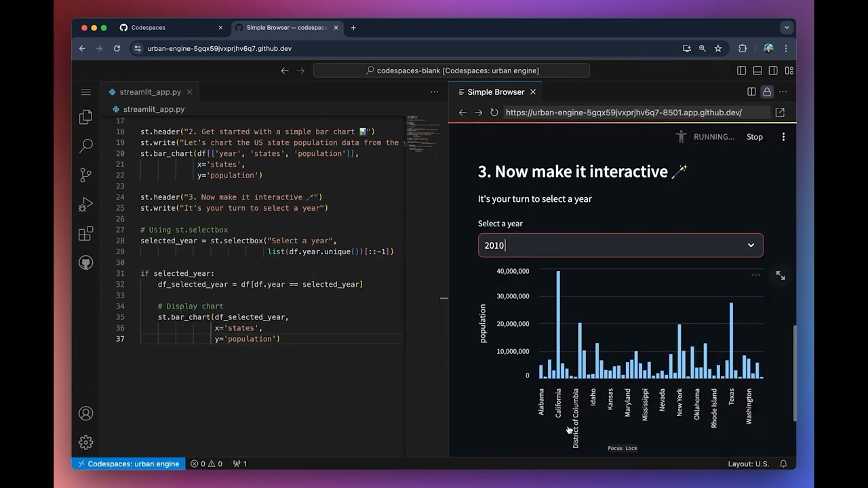Open the Manage settings gear
Viewport: 868px width, 488px height.
coord(85,442)
